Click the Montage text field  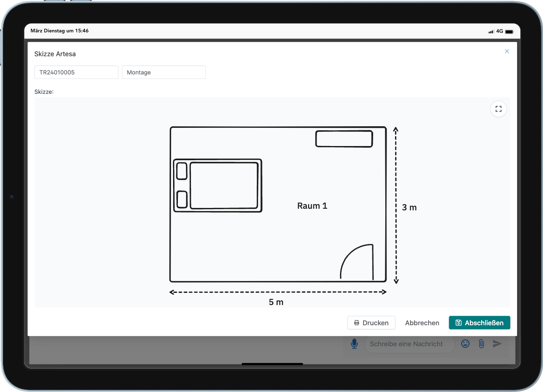coord(163,72)
